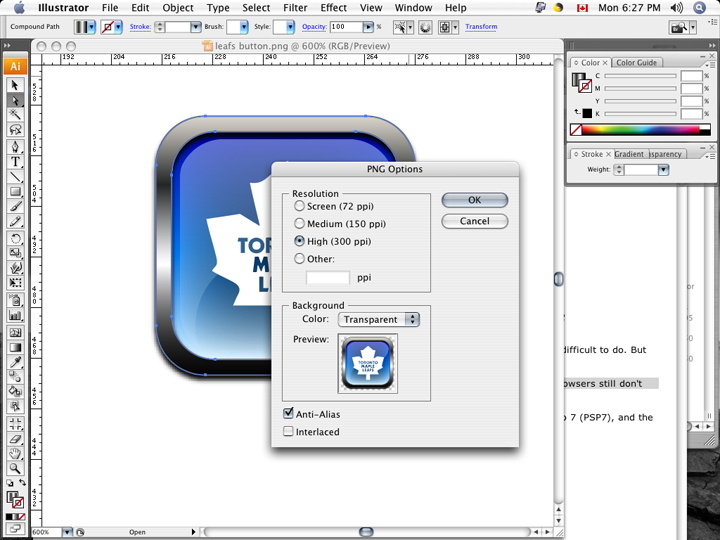Image resolution: width=720 pixels, height=540 pixels.
Task: Select the Selection tool (black arrow)
Action: pos(15,85)
